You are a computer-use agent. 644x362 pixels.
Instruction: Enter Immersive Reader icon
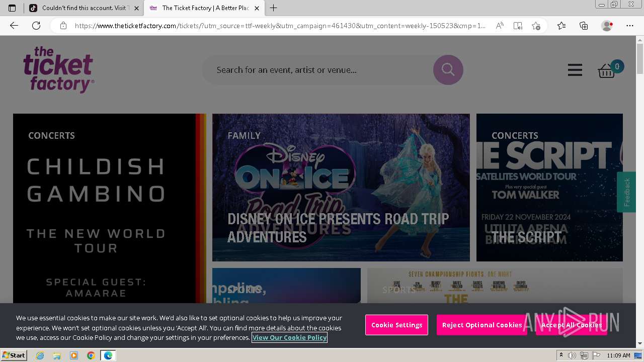click(518, 26)
